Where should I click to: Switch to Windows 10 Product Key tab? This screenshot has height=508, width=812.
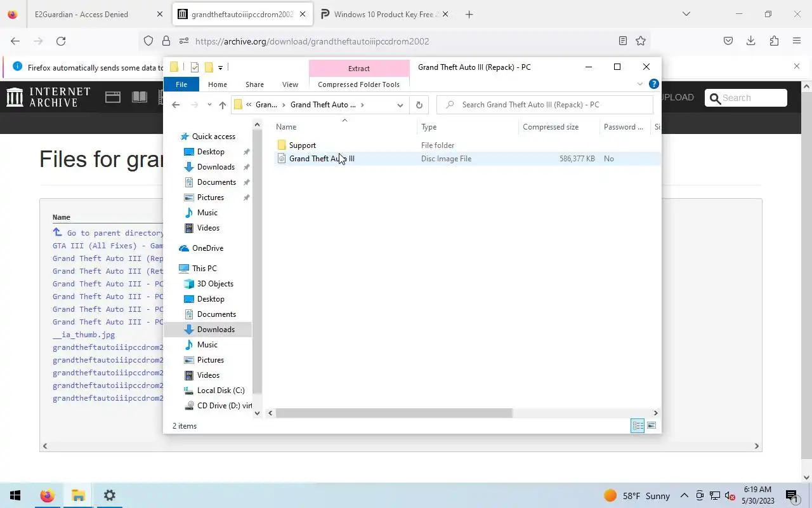(x=384, y=14)
